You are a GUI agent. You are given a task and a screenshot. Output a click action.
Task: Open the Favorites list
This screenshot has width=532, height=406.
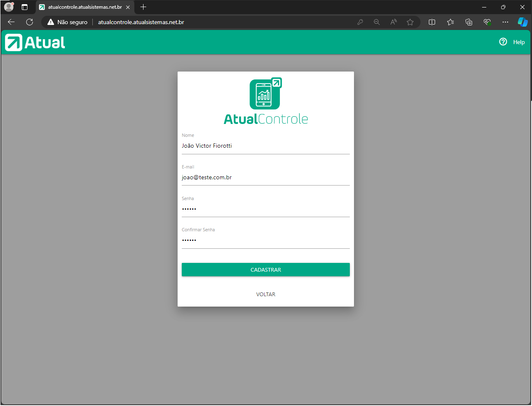pos(450,22)
